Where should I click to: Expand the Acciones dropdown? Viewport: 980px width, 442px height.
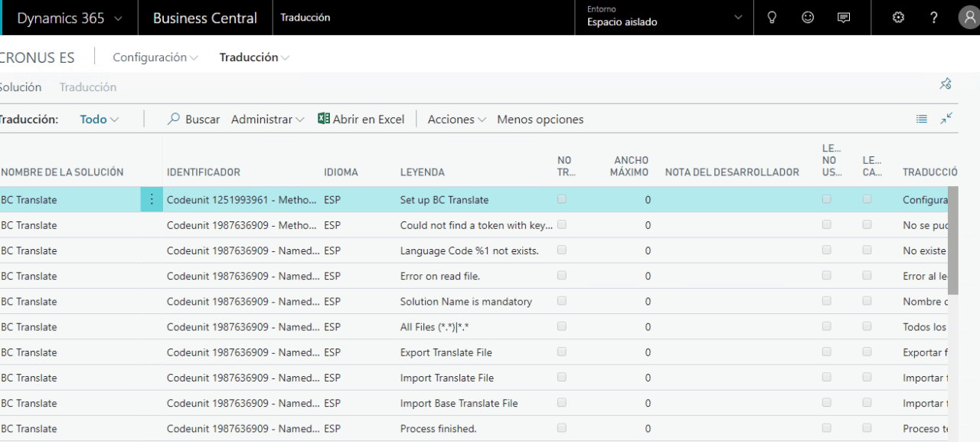tap(457, 120)
